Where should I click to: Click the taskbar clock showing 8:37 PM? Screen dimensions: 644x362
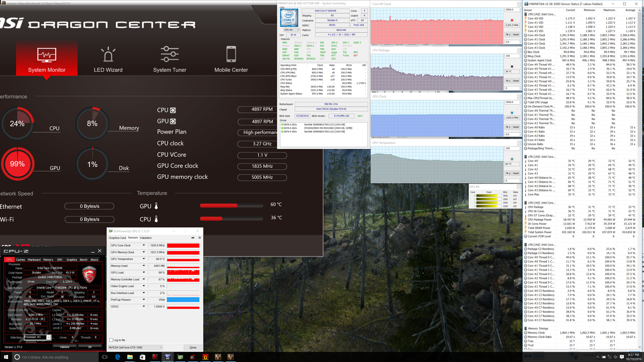[634, 357]
